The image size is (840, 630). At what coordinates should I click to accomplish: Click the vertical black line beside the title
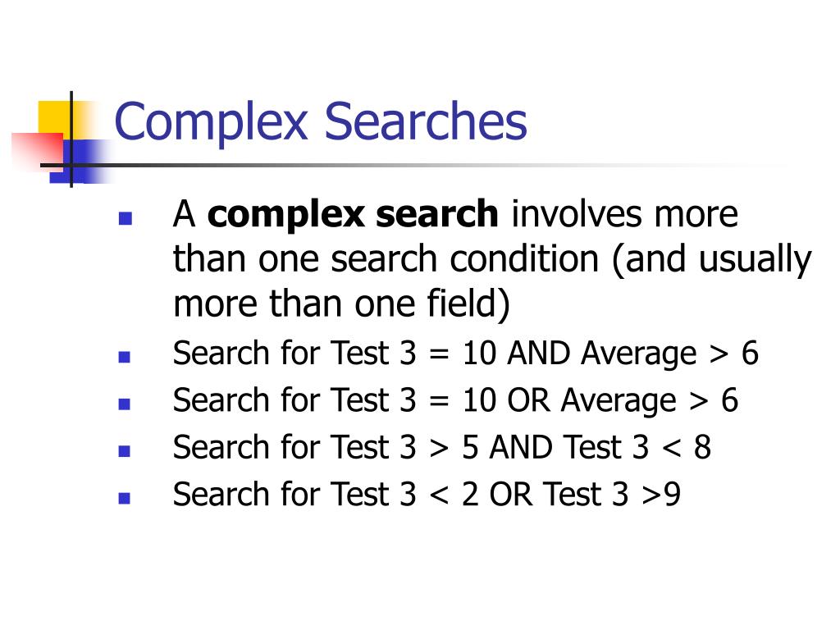(71, 139)
